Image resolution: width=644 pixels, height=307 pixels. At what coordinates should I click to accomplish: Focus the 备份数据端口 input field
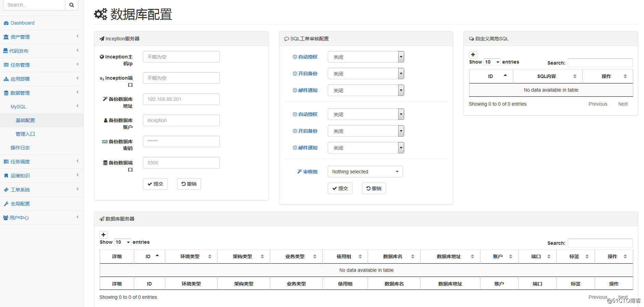tap(181, 163)
